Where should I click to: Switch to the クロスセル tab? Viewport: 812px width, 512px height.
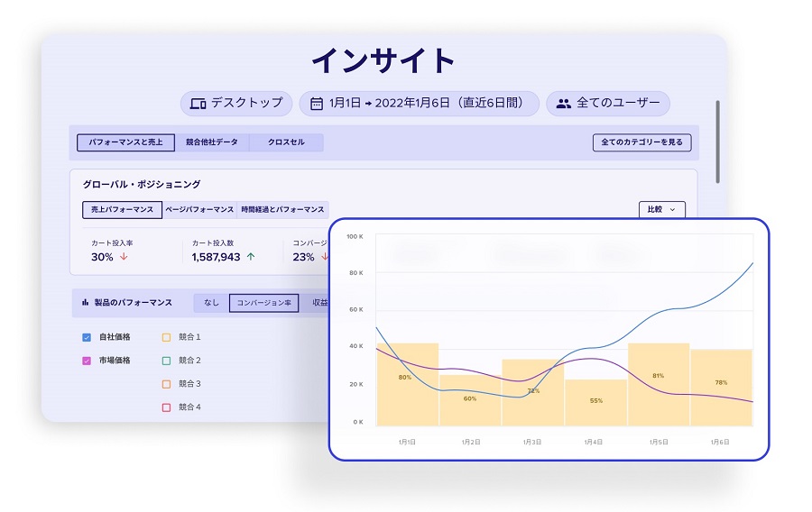(286, 142)
